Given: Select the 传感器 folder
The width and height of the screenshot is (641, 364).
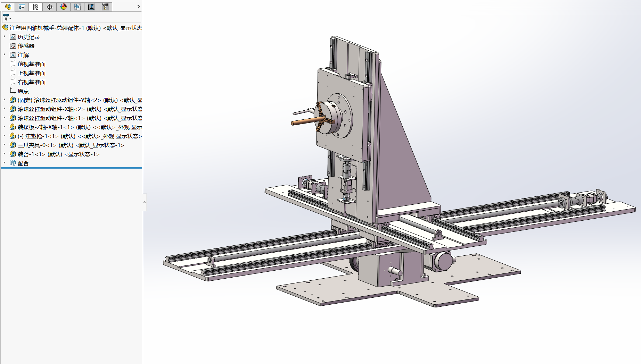Looking at the screenshot, I should point(22,46).
